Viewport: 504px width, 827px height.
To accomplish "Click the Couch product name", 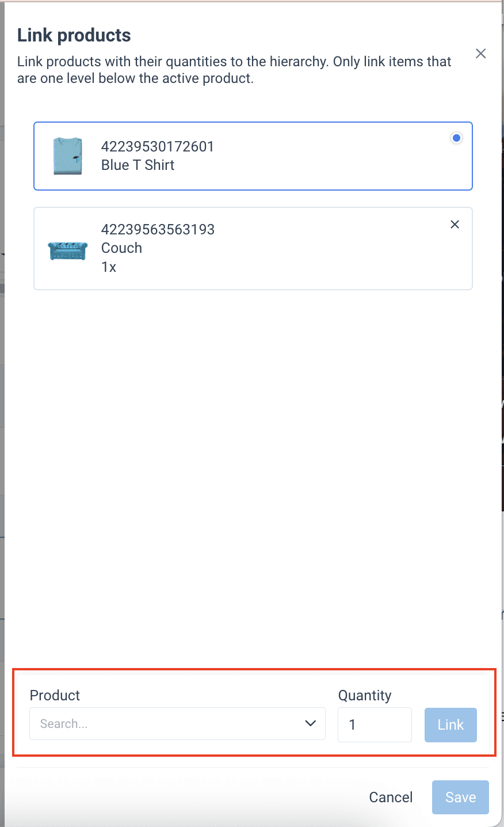I will pyautogui.click(x=121, y=248).
